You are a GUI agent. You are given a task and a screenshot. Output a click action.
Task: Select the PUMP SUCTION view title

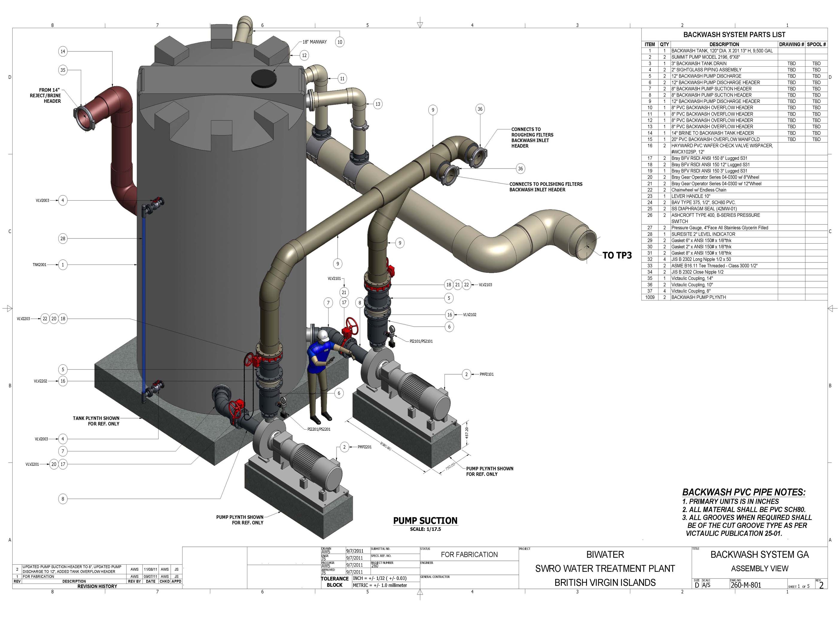click(x=425, y=521)
